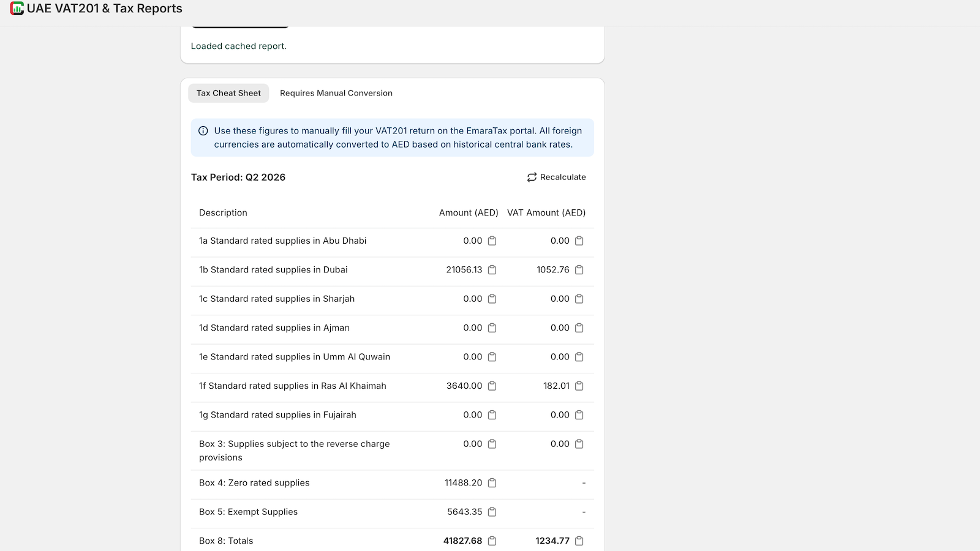
Task: Click the 1a Standard rated supplies in Abu Dhabi label
Action: point(283,241)
